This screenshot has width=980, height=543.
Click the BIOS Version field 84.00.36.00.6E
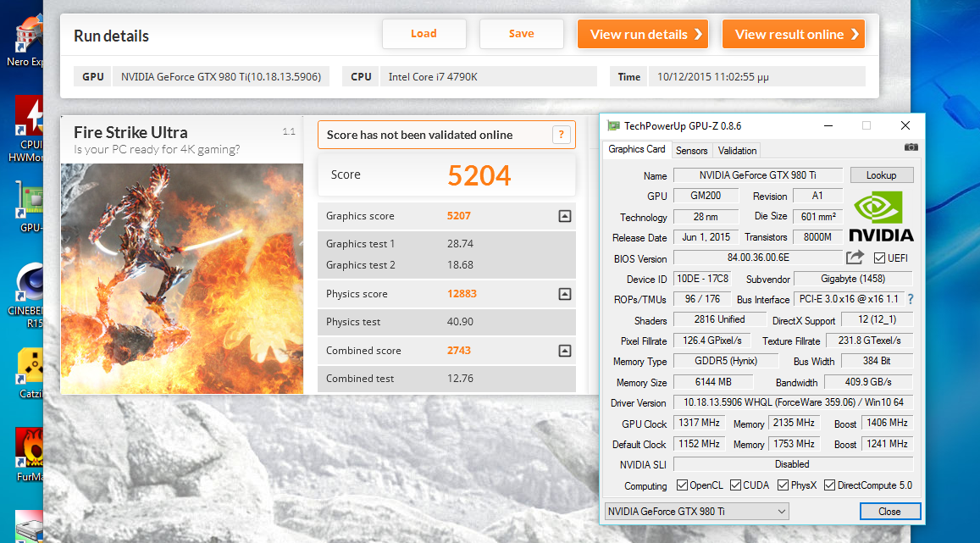[x=757, y=258]
